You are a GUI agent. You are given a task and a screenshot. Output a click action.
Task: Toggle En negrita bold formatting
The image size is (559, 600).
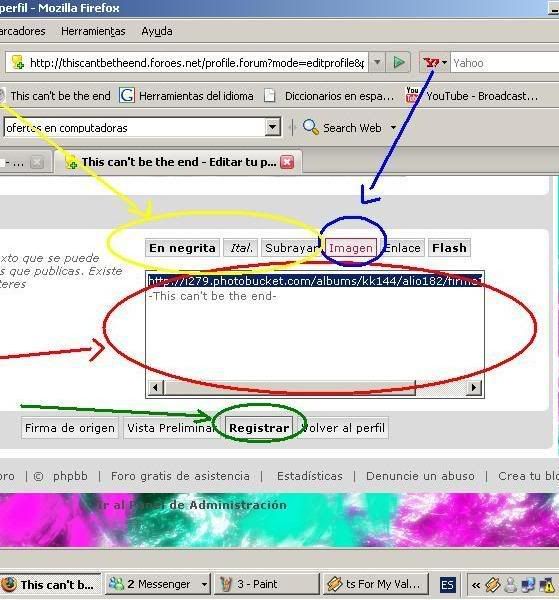tap(182, 248)
